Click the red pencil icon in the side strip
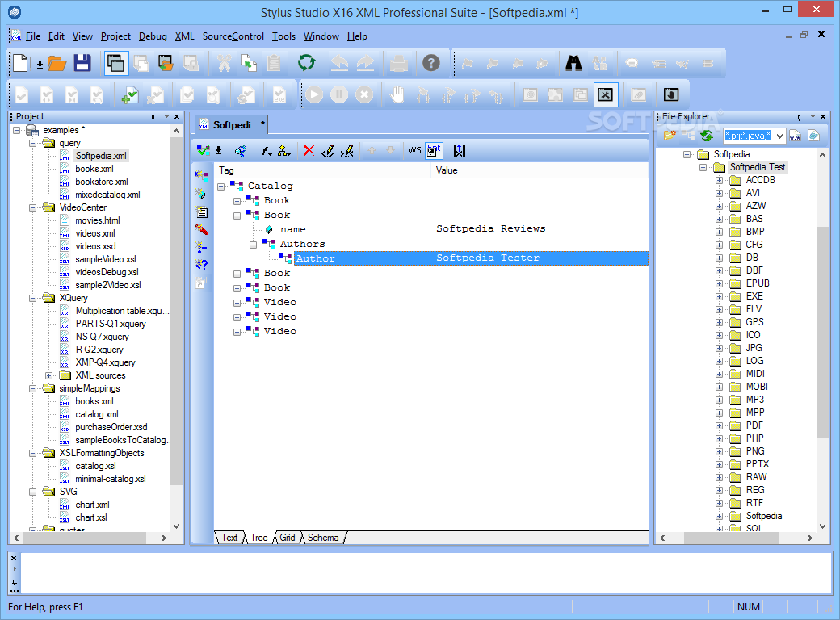Viewport: 840px width, 620px height. [201, 230]
